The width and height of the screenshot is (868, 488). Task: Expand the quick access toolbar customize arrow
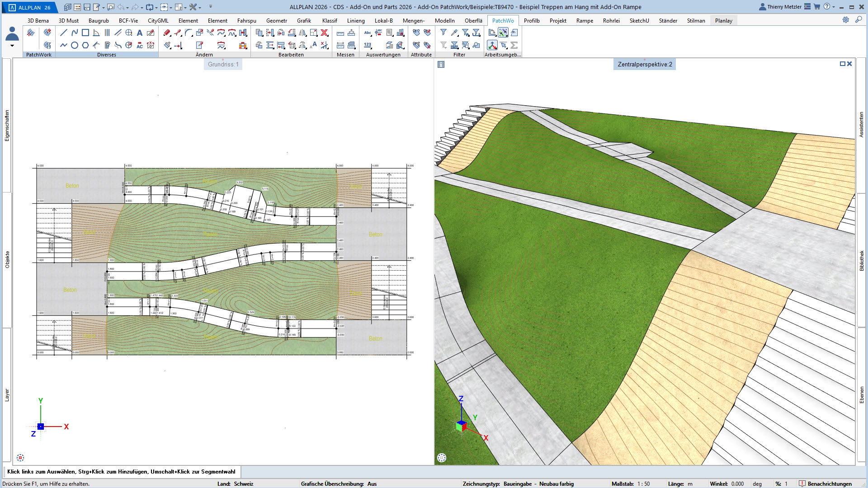(x=211, y=7)
